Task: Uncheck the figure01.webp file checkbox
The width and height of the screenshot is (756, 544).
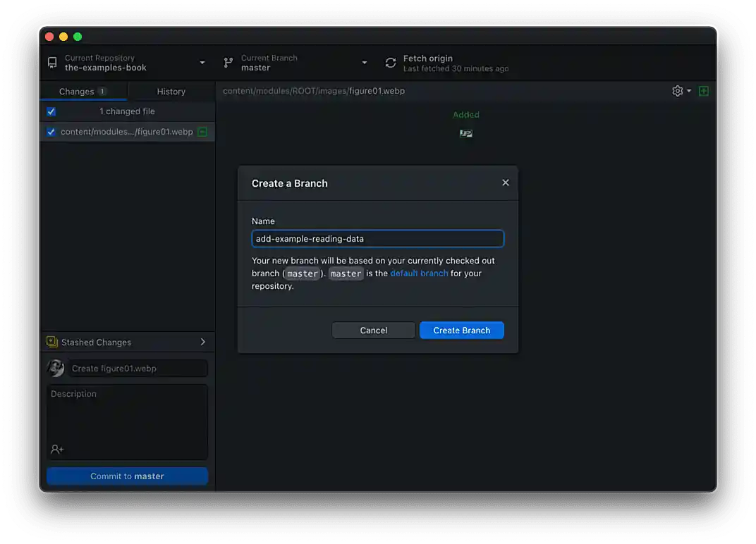Action: coord(51,132)
